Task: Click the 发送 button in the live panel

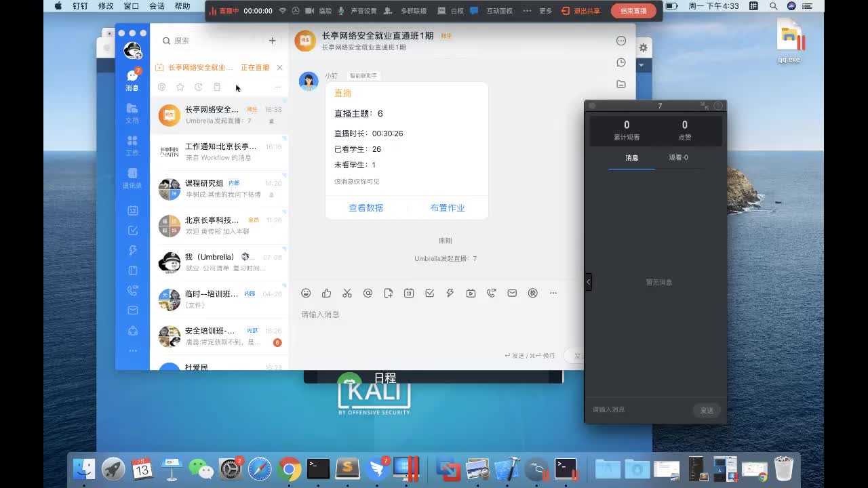Action: (707, 410)
